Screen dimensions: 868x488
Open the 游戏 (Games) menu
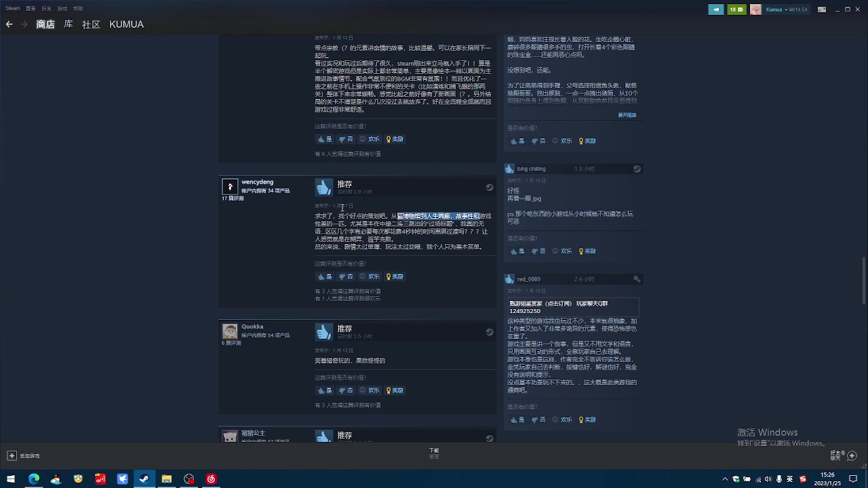pyautogui.click(x=62, y=9)
